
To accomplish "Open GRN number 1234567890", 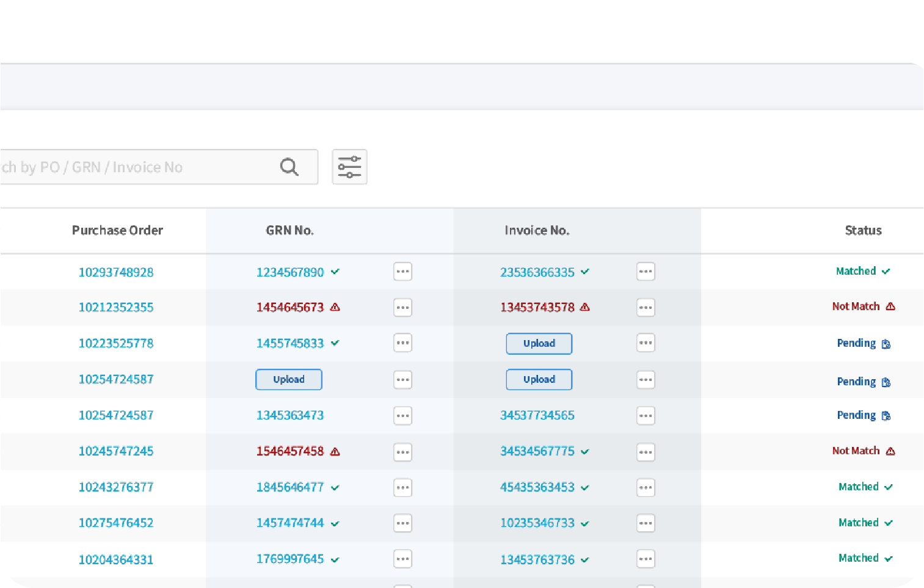I will click(290, 272).
